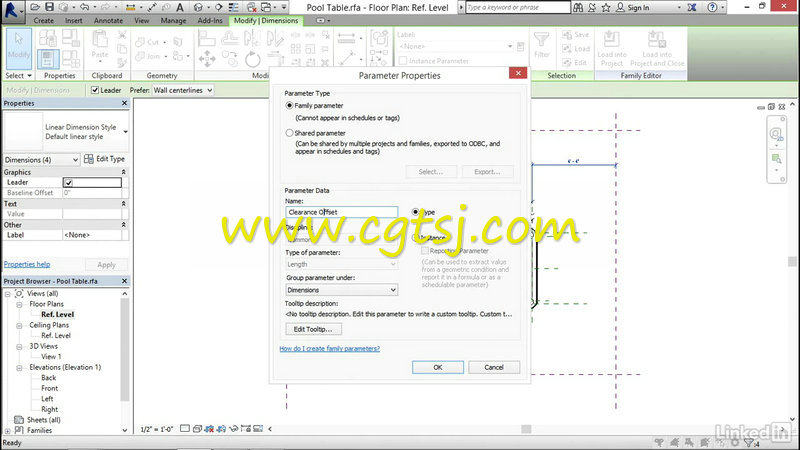Click the Undo arrow in Quick Access toolbar
Screen dimensions: 800x450
tap(85, 7)
